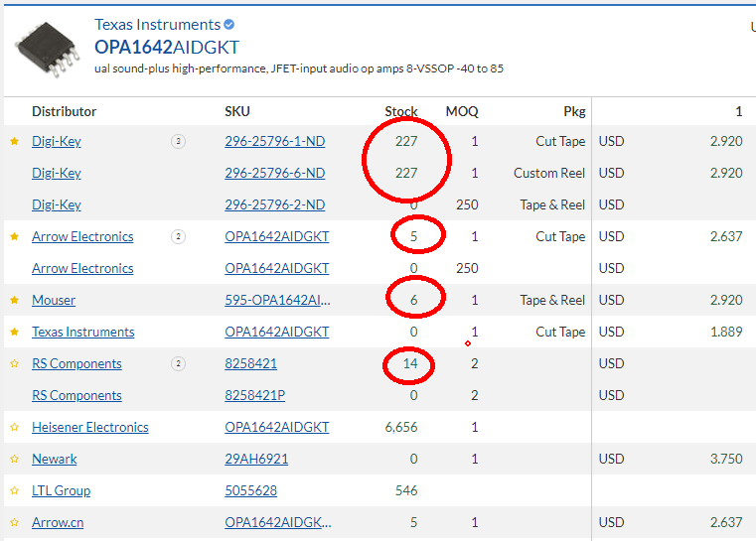Open Arrow Electronics link with MOQ 250
Screen dimensions: 756x541
tap(82, 268)
